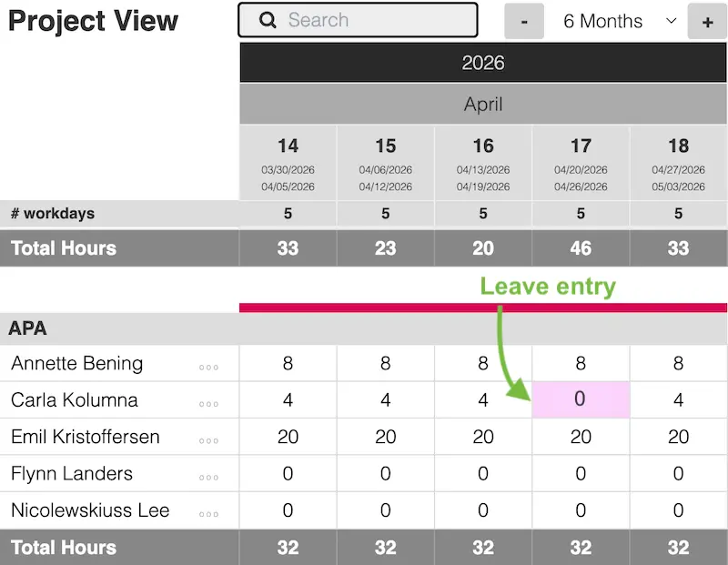
Task: Click the week 17 column header
Action: click(581, 162)
